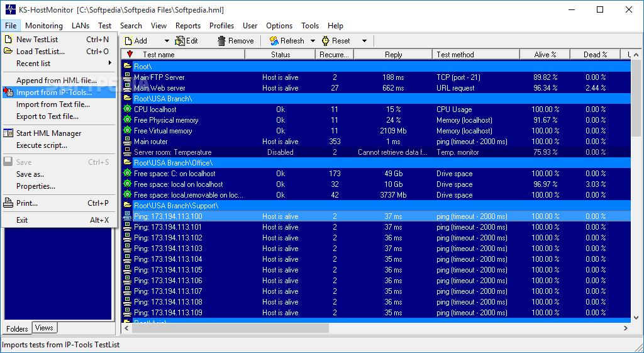Click the horizontal scrollbar thumb
Screen dimensions: 644x353
pyautogui.click(x=231, y=328)
